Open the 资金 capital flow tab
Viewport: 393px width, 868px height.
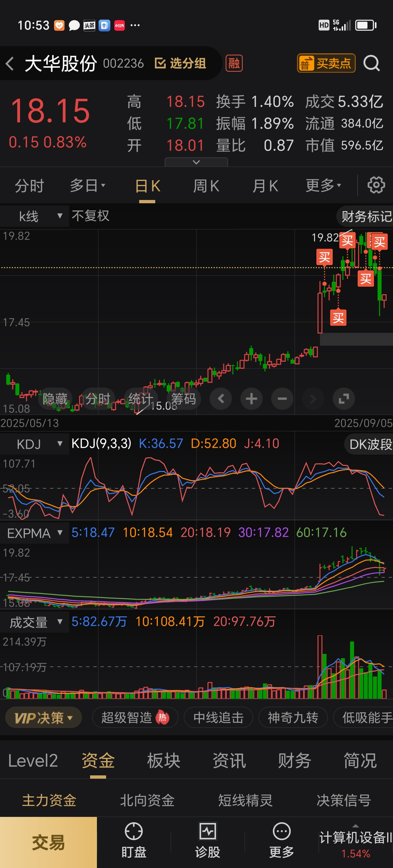tap(98, 761)
